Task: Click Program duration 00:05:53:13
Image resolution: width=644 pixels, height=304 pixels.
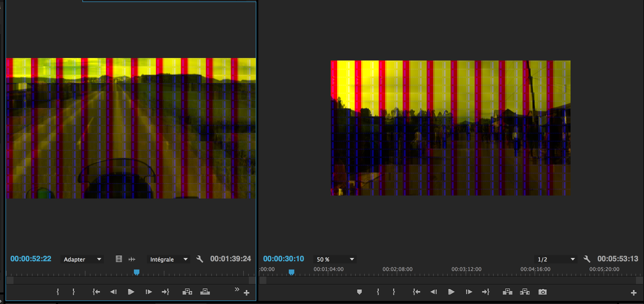Action: click(618, 259)
